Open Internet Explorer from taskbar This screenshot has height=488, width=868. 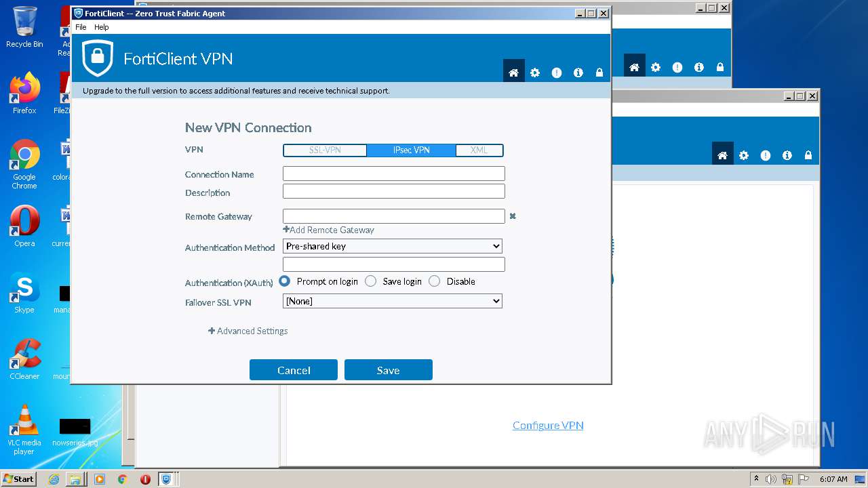[54, 479]
